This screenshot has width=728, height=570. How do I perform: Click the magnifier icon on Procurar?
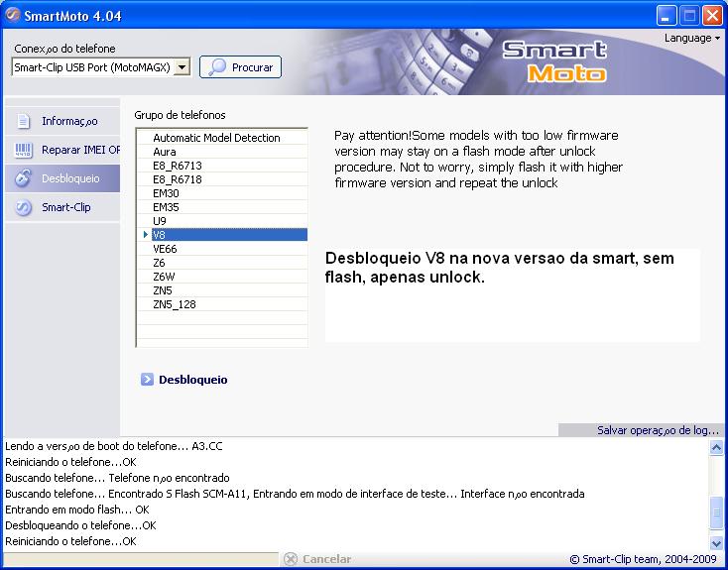pos(216,67)
